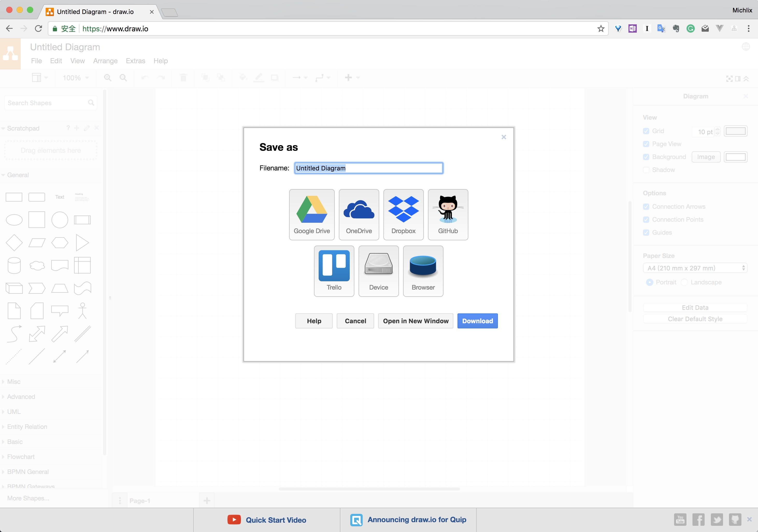Image resolution: width=758 pixels, height=532 pixels.
Task: Select the Landscape radio button
Action: [x=685, y=282]
